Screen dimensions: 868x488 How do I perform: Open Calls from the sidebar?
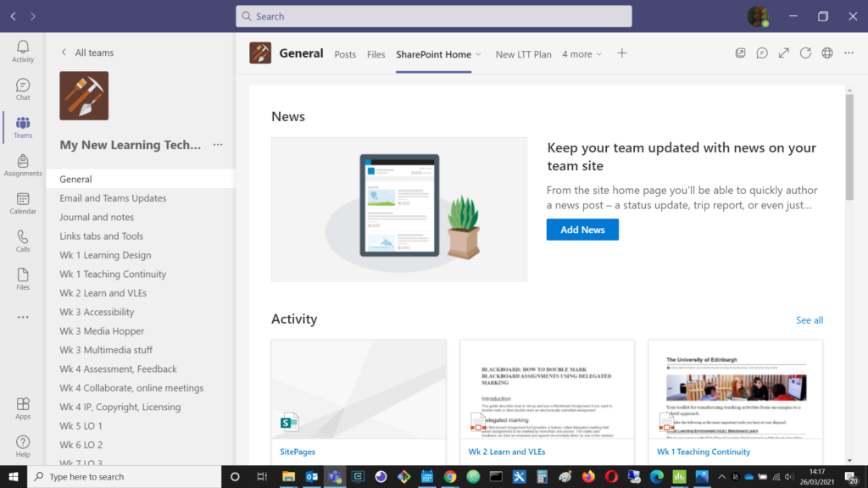click(23, 241)
